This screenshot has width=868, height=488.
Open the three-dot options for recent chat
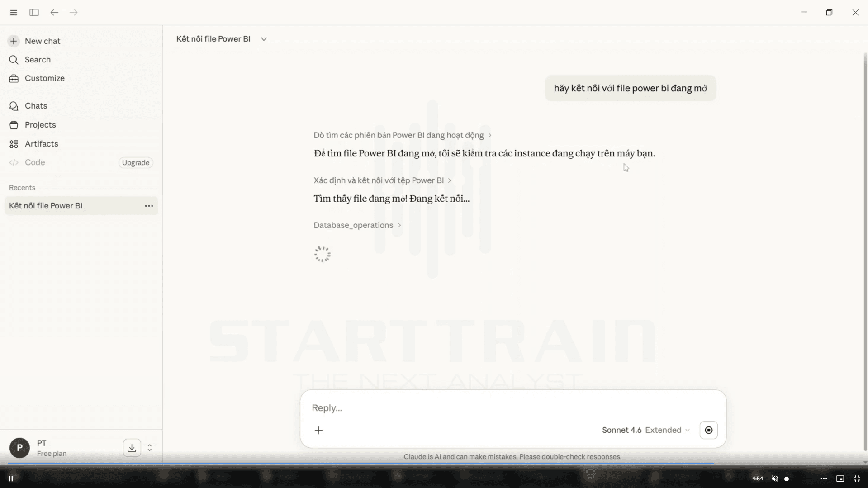coord(149,206)
